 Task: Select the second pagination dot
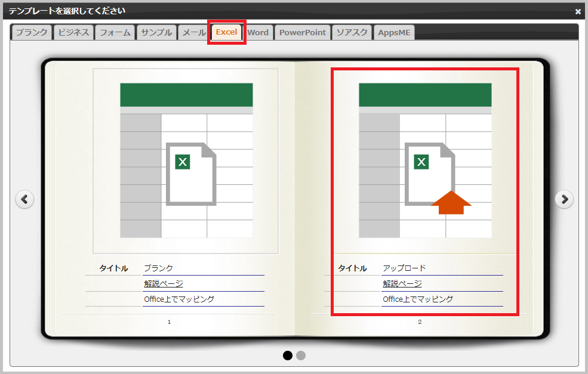click(301, 356)
